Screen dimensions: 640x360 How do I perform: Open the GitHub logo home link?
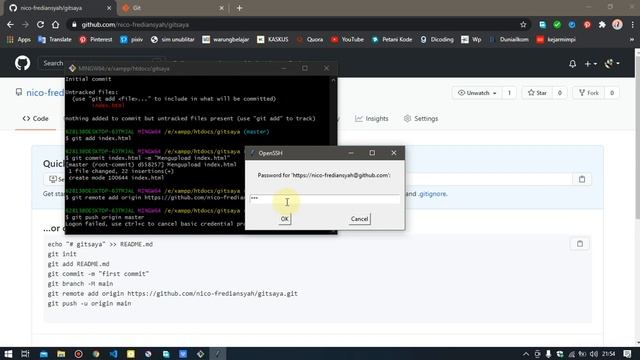[22, 63]
